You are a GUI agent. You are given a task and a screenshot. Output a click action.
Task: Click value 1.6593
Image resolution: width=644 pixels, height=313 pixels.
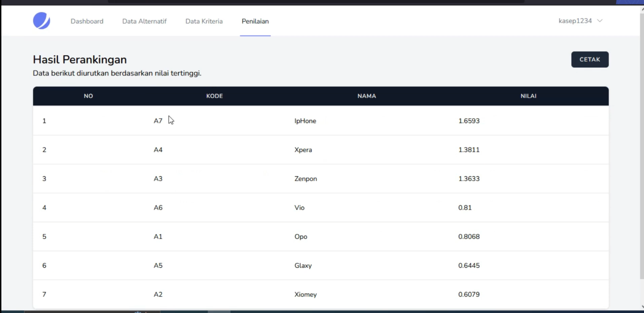coord(469,121)
